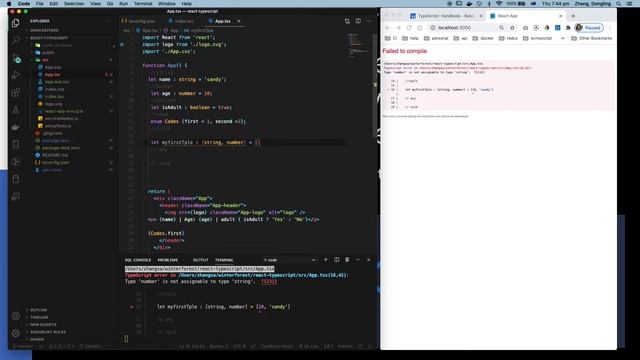This screenshot has height=360, width=640.
Task: Click the zoom magnifier in Chrome address bar
Action: [501, 28]
